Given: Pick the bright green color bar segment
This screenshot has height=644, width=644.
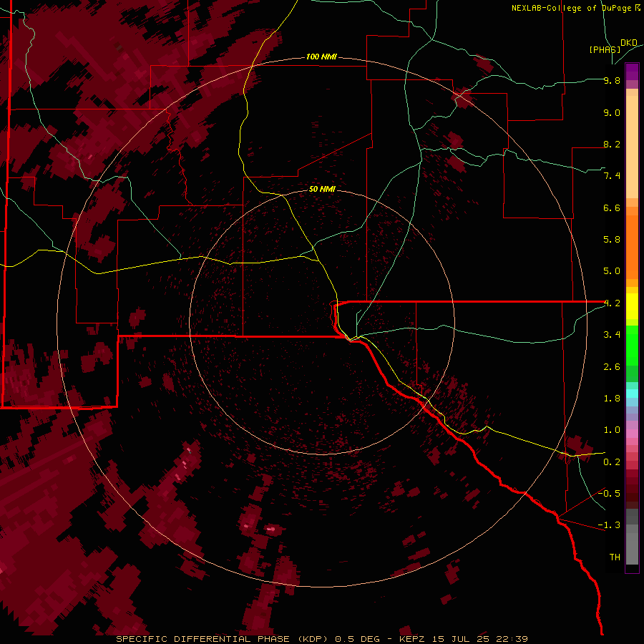Looking at the screenshot, I should point(632,345).
